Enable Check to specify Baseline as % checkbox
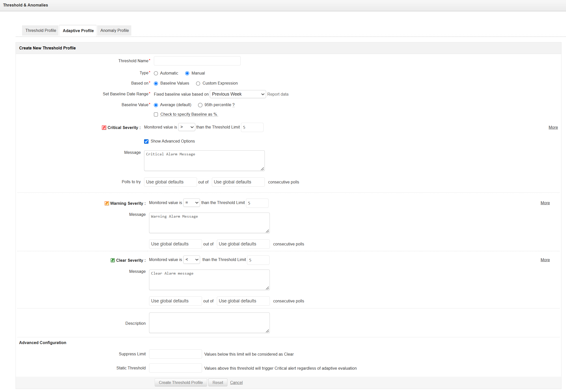Viewport: 566px width, 392px height. (x=156, y=114)
